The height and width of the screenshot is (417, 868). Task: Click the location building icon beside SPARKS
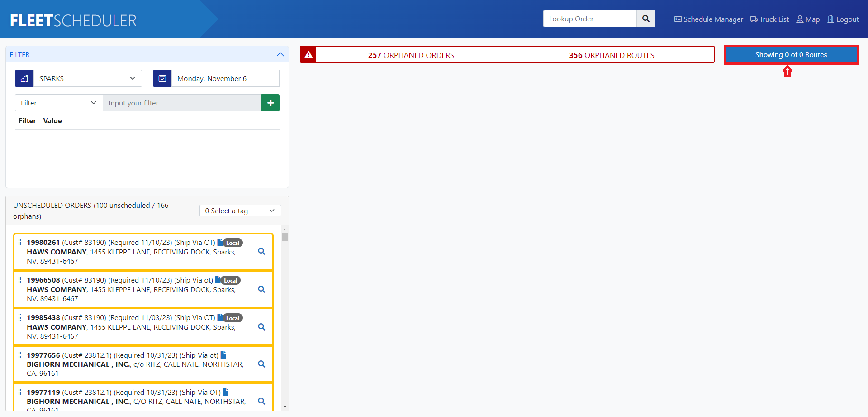(24, 78)
